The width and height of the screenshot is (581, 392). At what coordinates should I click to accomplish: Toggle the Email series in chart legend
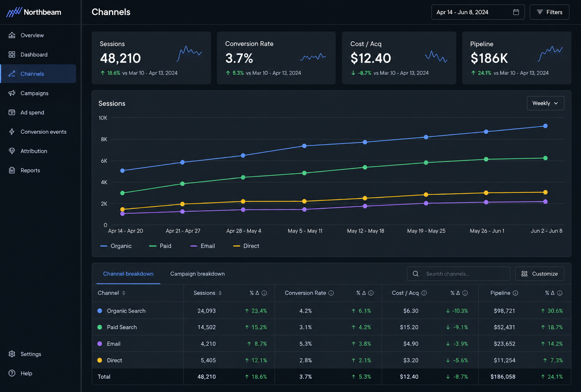[x=202, y=246]
